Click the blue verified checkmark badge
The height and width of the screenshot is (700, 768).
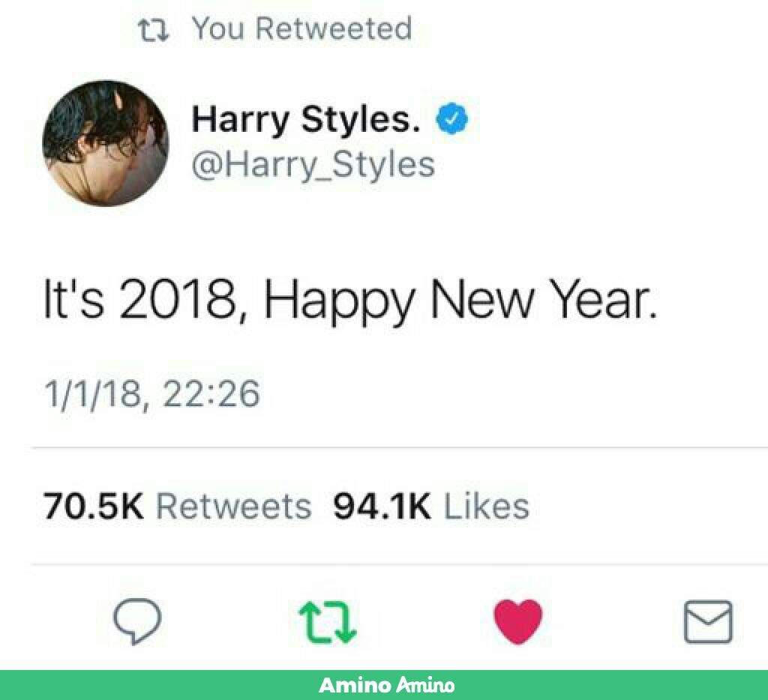coord(452,118)
